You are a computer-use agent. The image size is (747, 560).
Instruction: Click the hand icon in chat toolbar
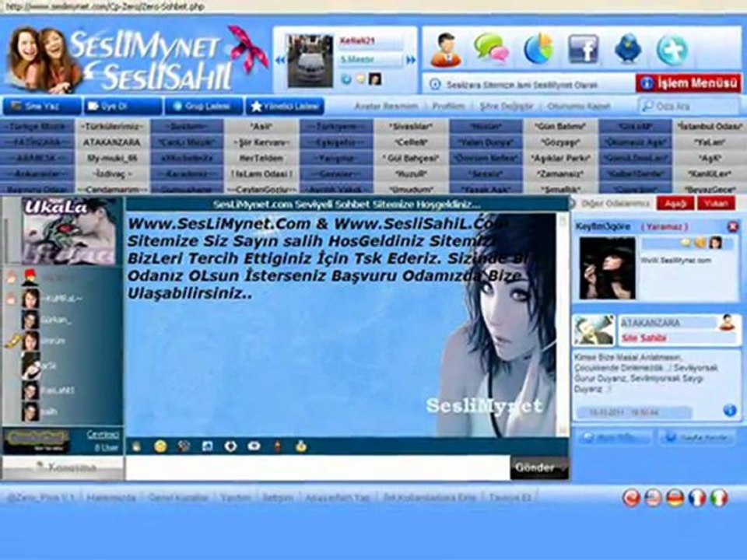click(137, 446)
